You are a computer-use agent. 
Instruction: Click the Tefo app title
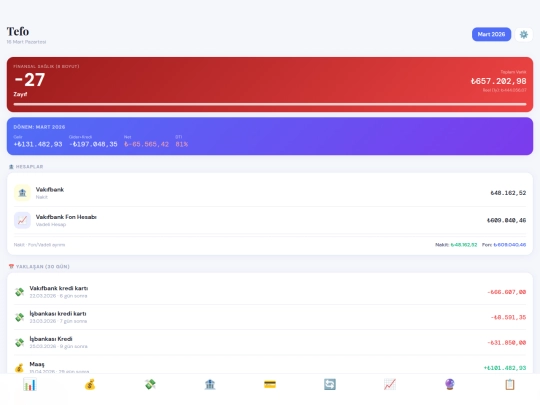click(18, 31)
